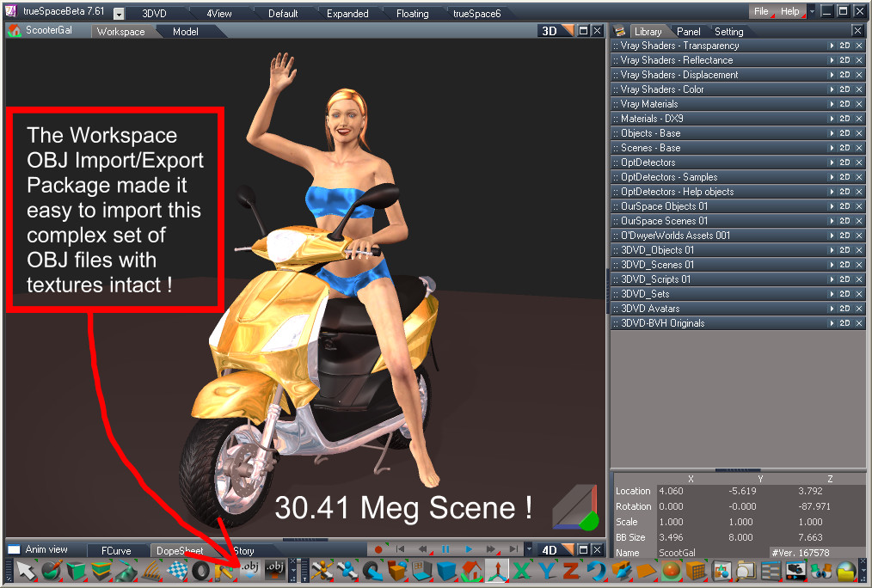Switch to the FCurve tab
The image size is (872, 588).
point(116,550)
